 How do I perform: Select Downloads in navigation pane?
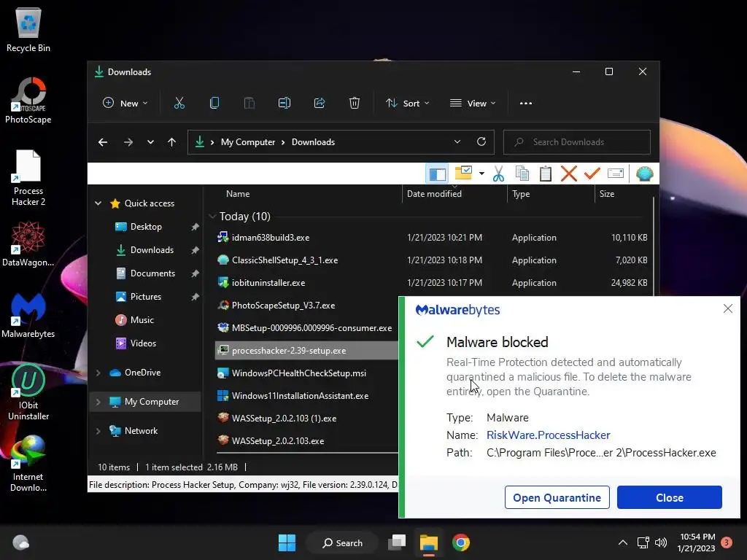click(x=152, y=250)
